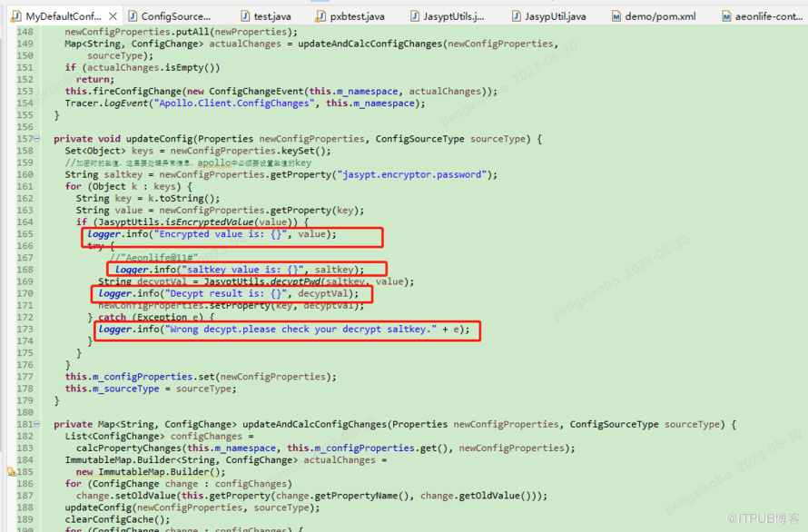Viewport: 808px width, 532px height.
Task: Place cursor on "Encrypted value is" logger line
Action: pos(212,234)
